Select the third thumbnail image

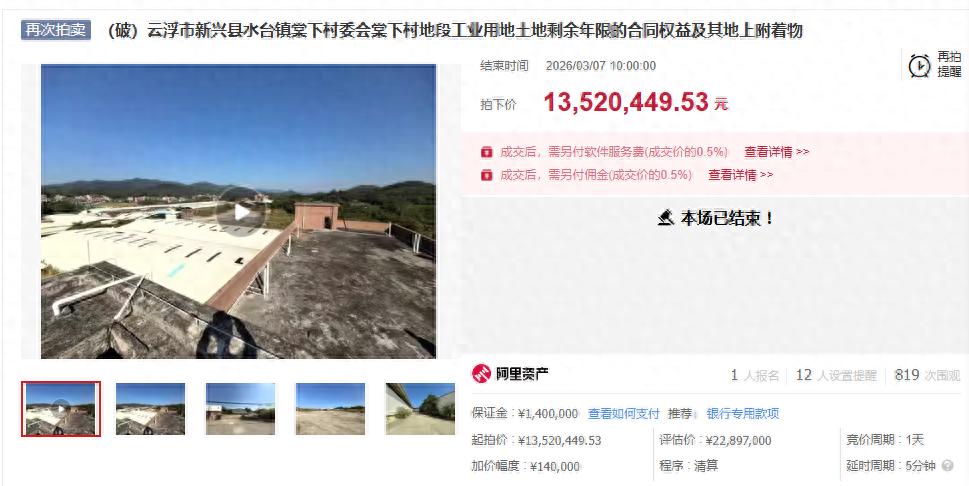[x=240, y=409]
